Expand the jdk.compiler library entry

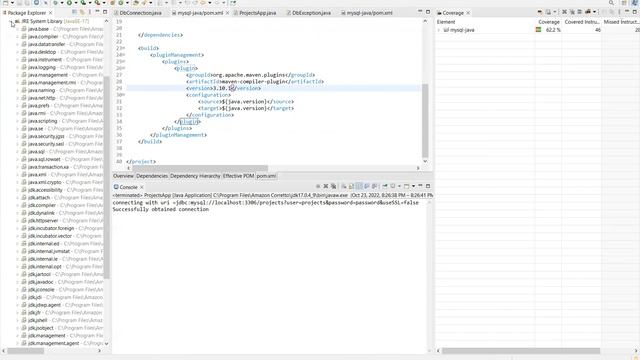tap(18, 205)
